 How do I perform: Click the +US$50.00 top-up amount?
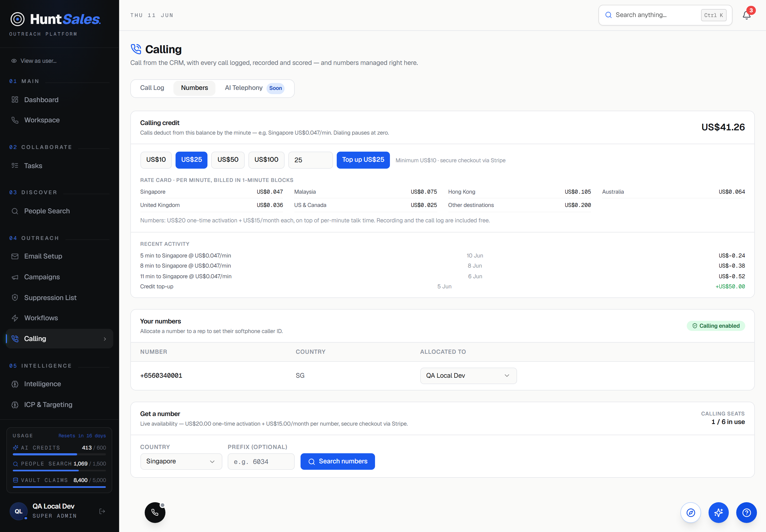point(730,287)
